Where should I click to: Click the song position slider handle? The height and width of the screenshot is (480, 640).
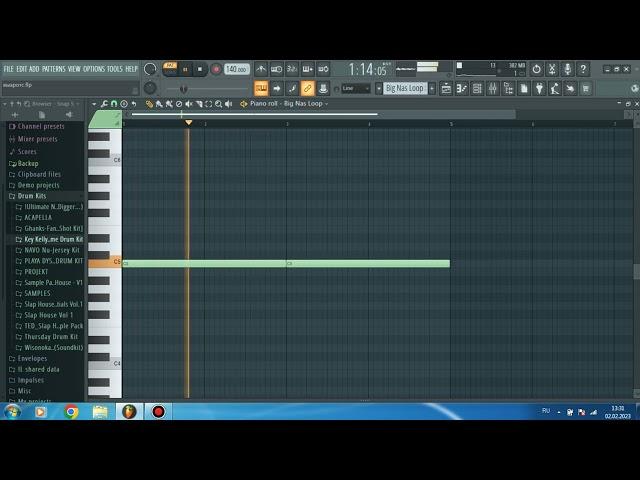(x=183, y=89)
